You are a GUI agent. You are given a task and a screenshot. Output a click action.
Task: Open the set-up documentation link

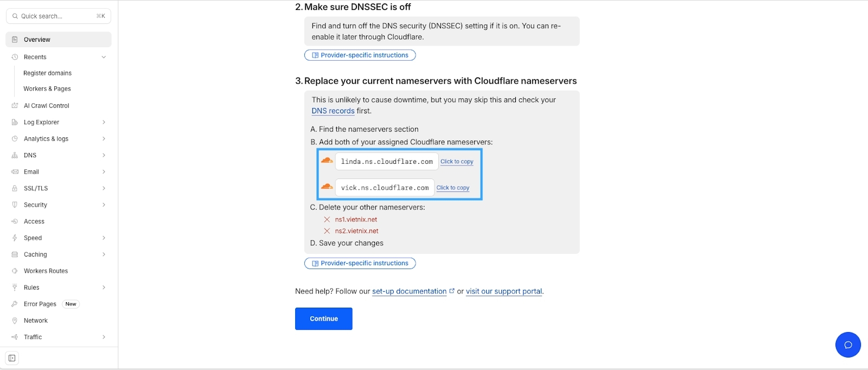coord(409,291)
